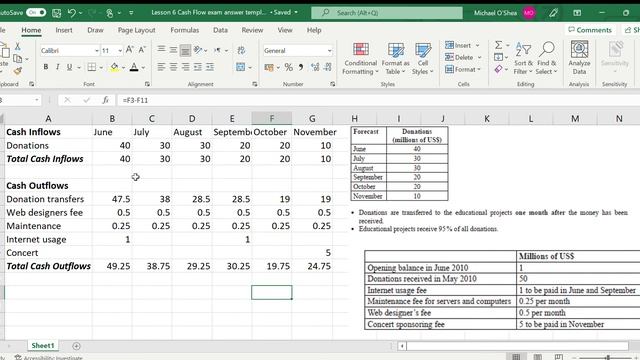Add a new sheet with plus icon

(76, 346)
